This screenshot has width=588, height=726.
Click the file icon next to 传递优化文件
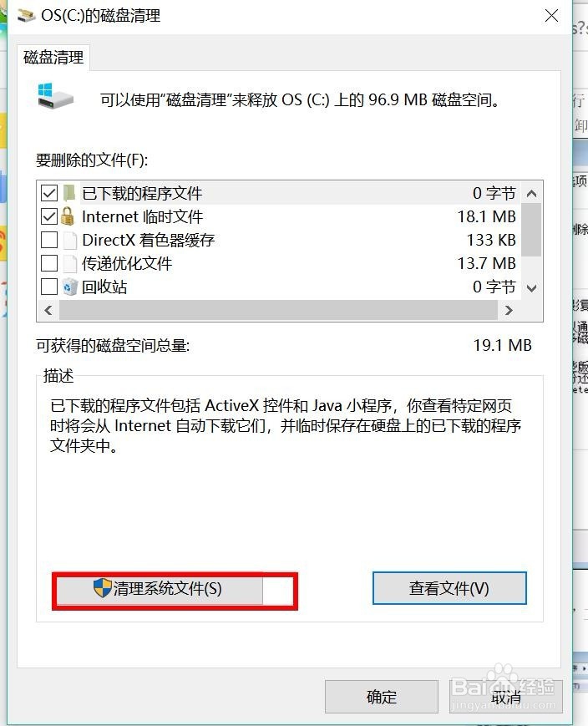(69, 263)
